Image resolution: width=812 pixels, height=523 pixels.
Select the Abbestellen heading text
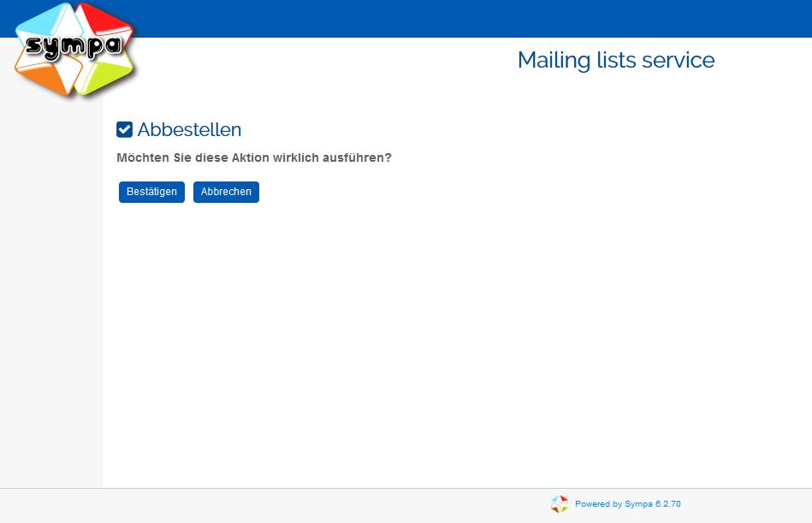[189, 130]
